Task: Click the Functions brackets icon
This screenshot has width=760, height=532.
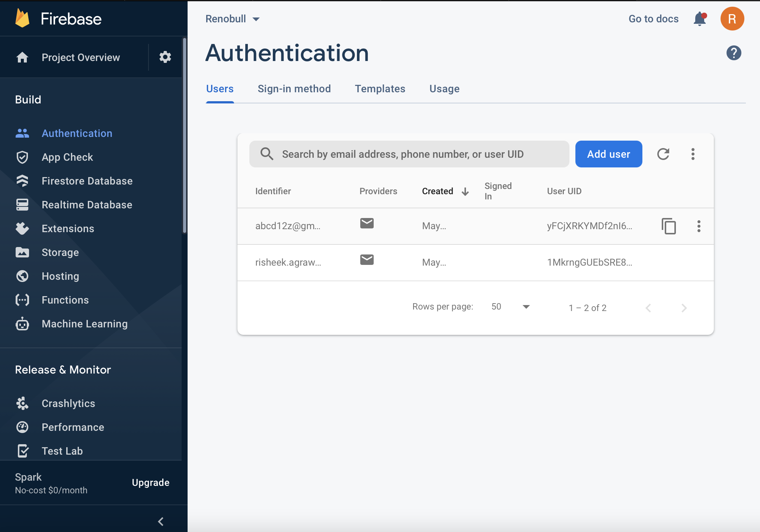Action: point(22,300)
